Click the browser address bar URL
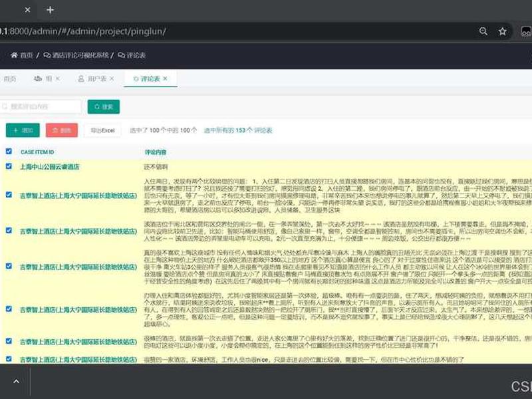Viewport: 532px width, 399px height. click(82, 31)
